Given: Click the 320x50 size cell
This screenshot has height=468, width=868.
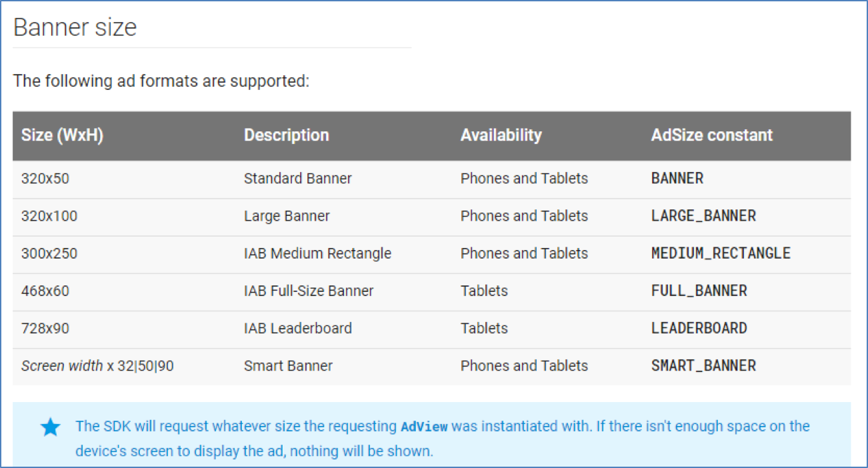Looking at the screenshot, I should point(45,179).
